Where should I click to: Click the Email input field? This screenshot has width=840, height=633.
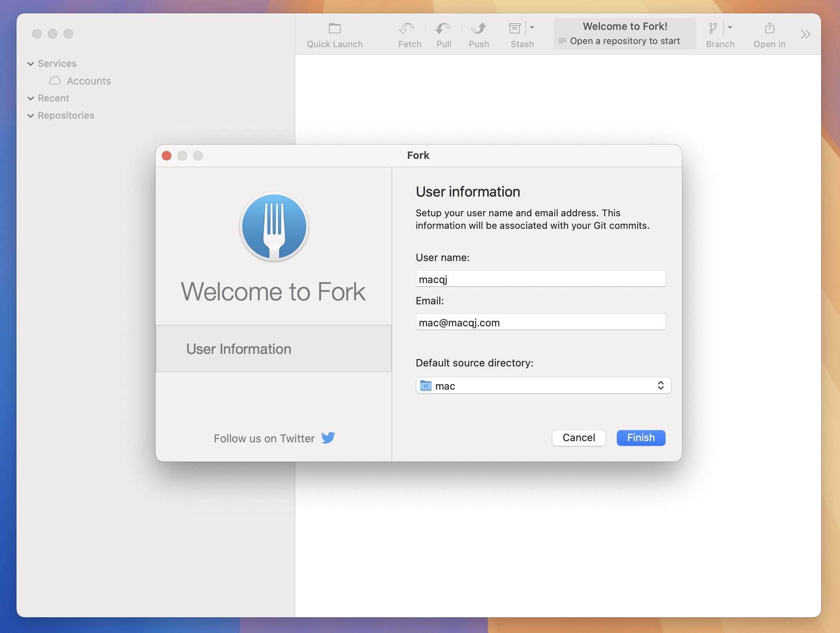click(541, 322)
